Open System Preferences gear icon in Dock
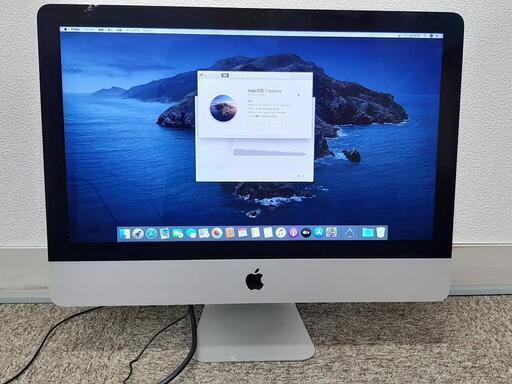Viewport: 512px width, 384px height. click(x=331, y=233)
